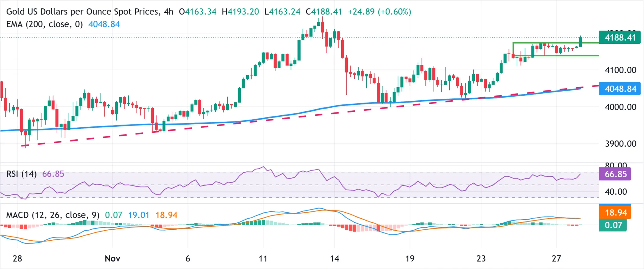Screen dimensions: 644x269
Task: Click the Nov date on the time axis
Action: point(112,259)
